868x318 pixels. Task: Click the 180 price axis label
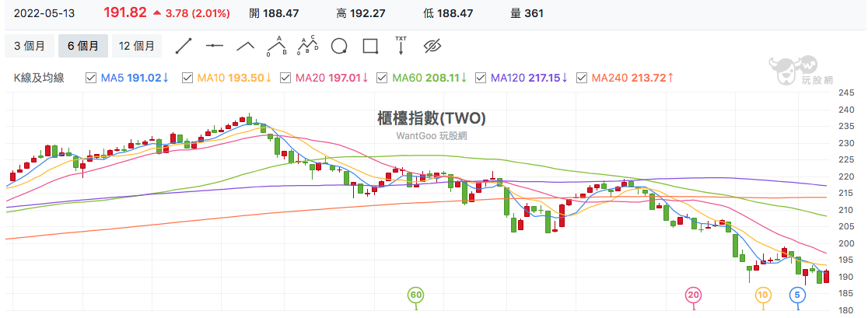pyautogui.click(x=848, y=310)
